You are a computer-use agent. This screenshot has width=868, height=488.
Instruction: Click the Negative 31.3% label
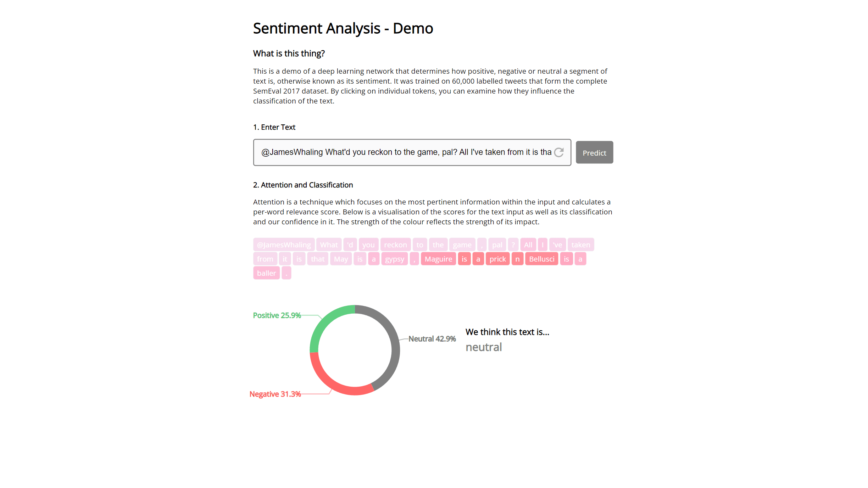click(x=275, y=393)
